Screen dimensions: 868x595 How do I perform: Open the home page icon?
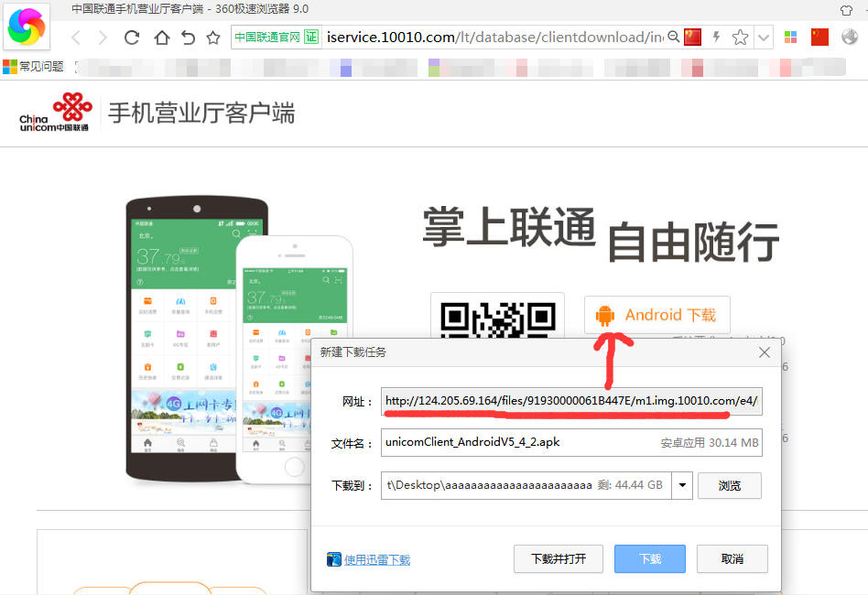click(162, 38)
